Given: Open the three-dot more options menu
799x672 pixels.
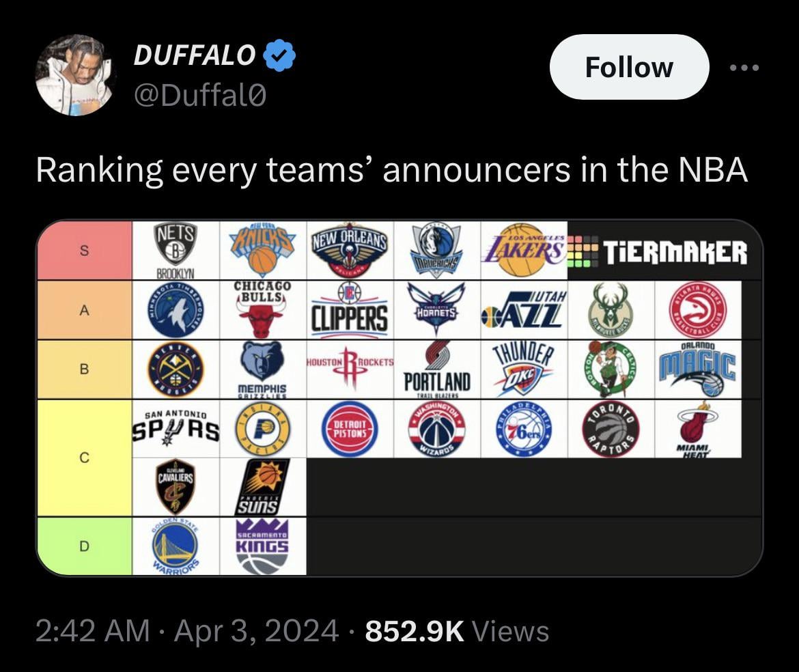Looking at the screenshot, I should pyautogui.click(x=744, y=68).
